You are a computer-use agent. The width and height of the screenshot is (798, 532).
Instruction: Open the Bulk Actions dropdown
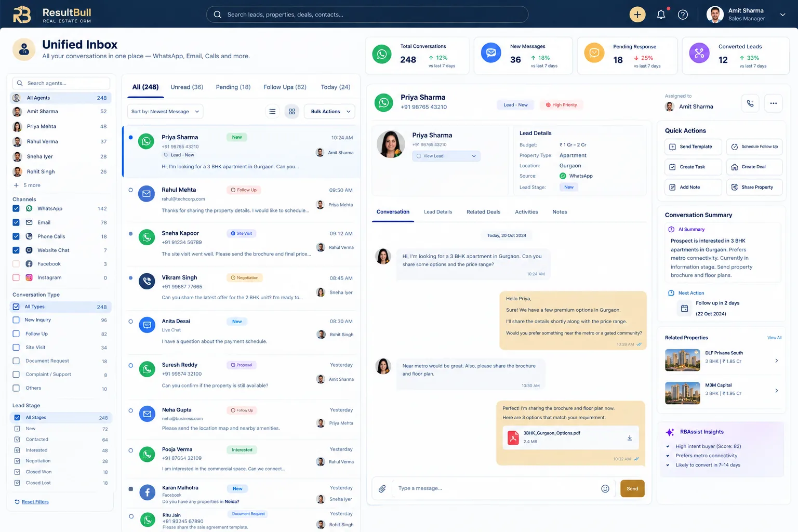(x=330, y=111)
